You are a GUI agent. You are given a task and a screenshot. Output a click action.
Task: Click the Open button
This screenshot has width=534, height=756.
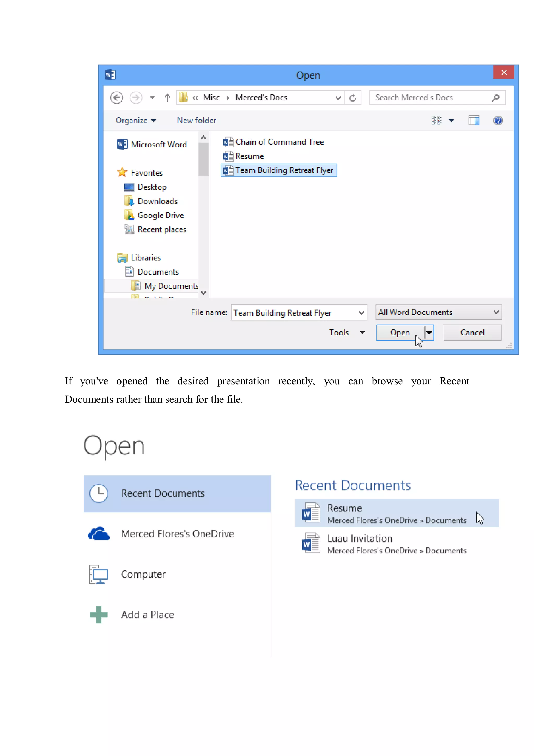click(x=400, y=332)
